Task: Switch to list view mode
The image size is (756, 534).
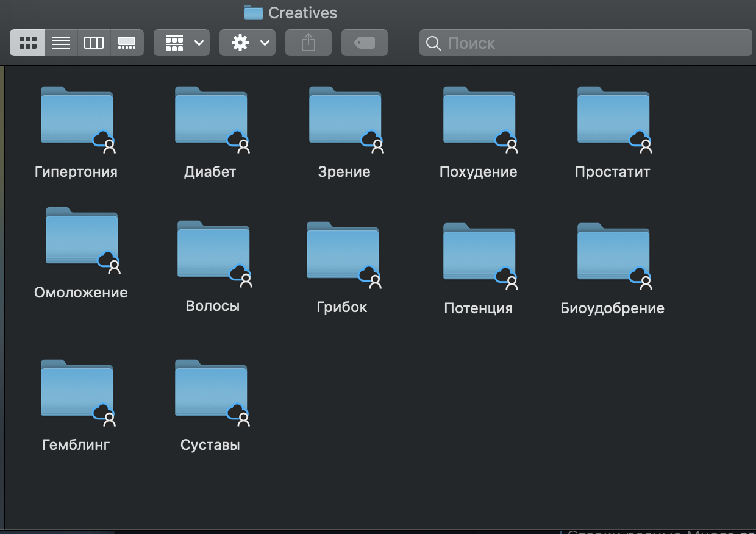Action: 61,43
